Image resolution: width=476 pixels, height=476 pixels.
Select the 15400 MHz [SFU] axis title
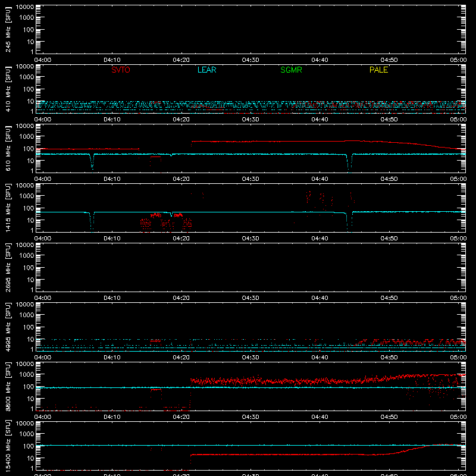[x=8, y=446]
